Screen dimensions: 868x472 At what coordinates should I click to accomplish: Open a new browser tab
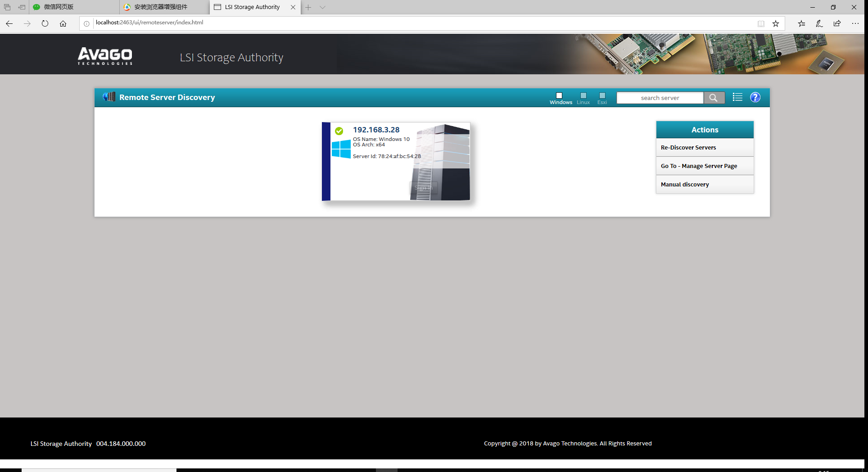(308, 7)
